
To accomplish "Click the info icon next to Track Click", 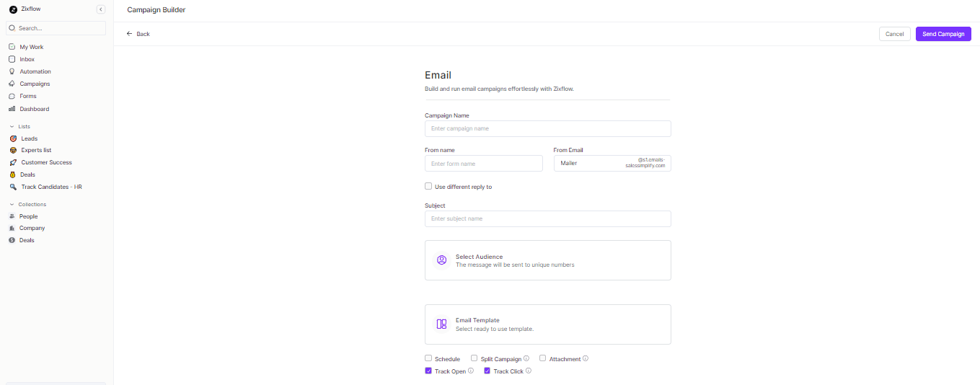I will (x=529, y=371).
